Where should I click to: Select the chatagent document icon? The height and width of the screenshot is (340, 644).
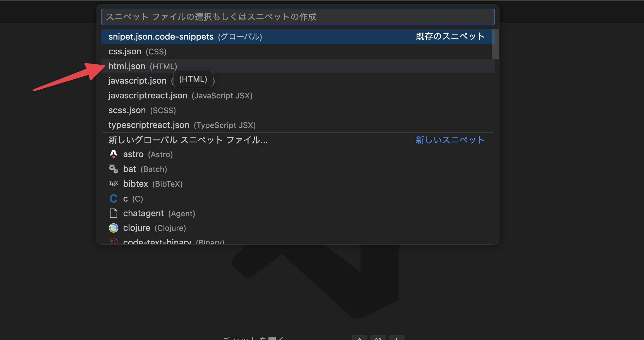(x=113, y=213)
